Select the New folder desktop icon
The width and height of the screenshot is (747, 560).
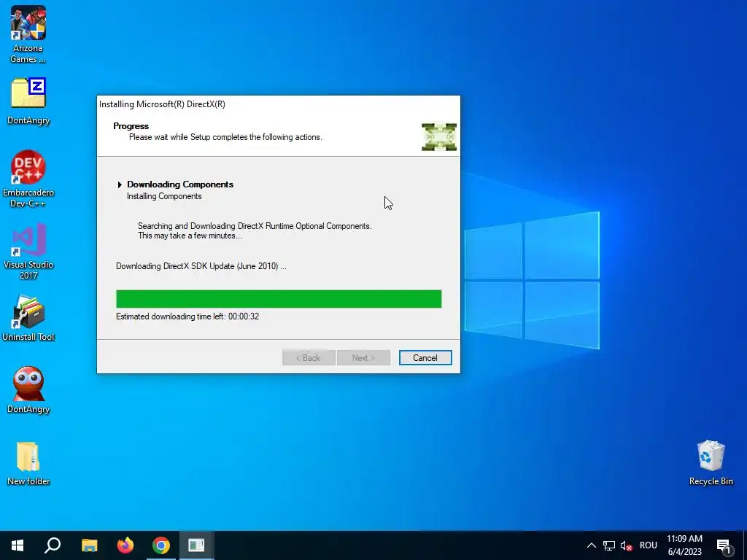[x=28, y=463]
